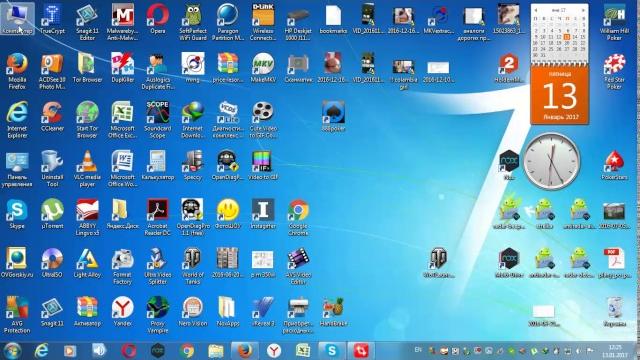
Task: Switch to Firefox in the taskbar
Action: coord(245,351)
